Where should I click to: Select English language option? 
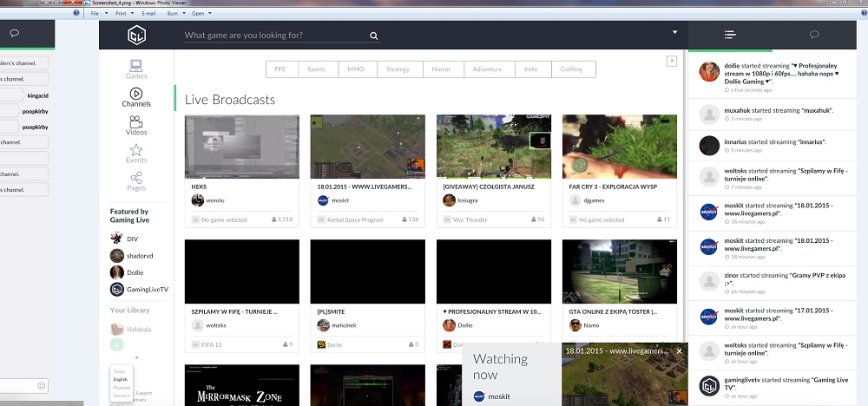point(120,379)
